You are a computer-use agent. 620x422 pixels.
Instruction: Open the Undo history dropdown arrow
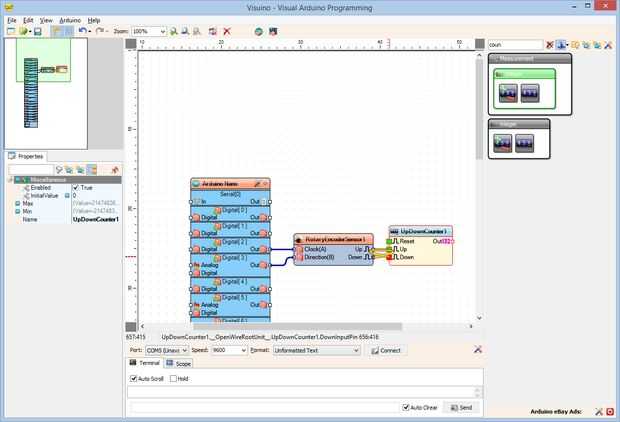[90, 31]
